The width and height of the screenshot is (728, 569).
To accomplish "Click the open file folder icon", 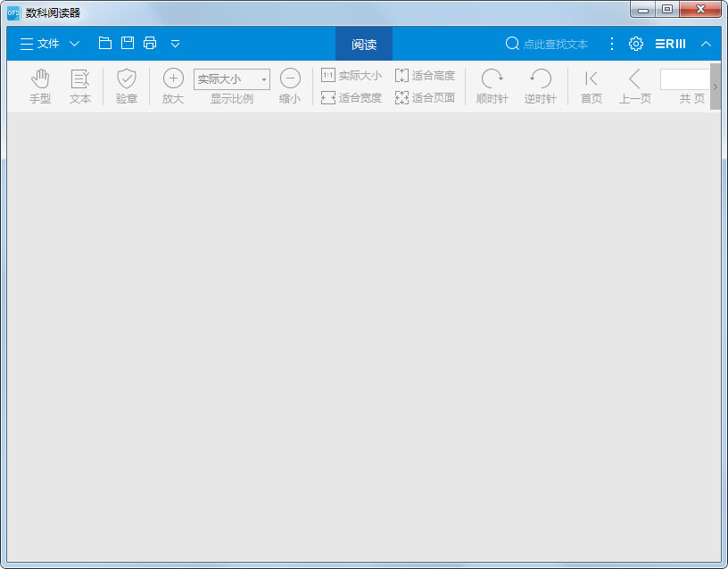I will click(x=105, y=43).
